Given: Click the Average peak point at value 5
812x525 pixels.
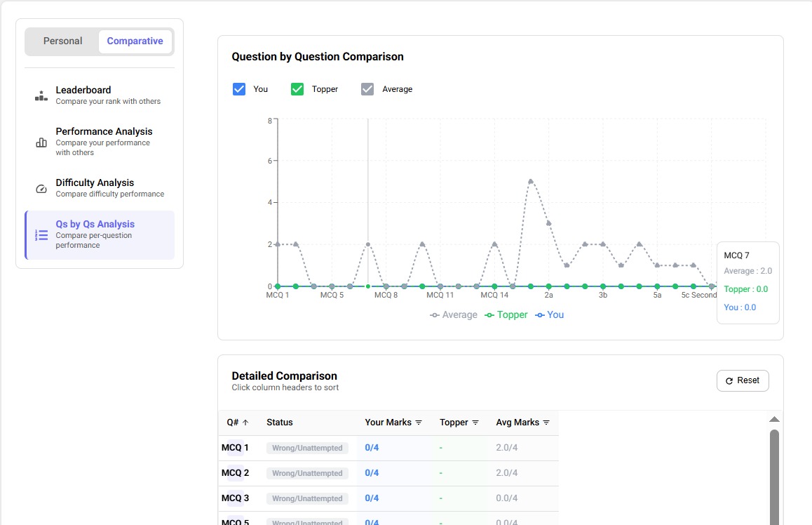Looking at the screenshot, I should tap(531, 181).
